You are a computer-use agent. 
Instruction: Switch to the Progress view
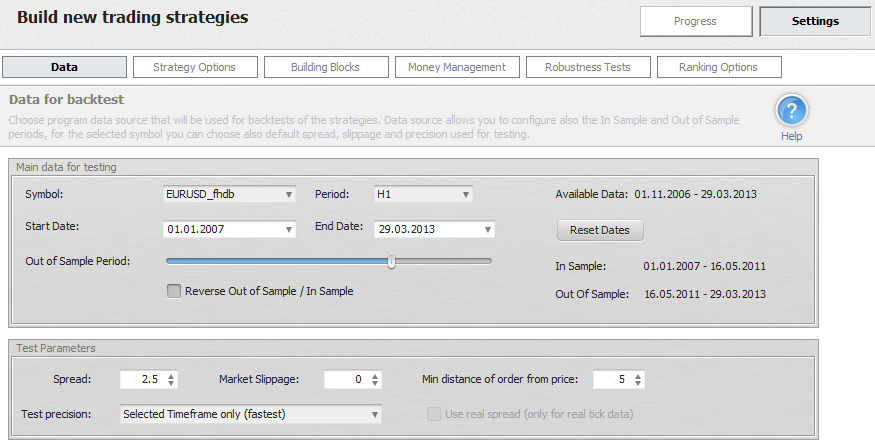(695, 21)
